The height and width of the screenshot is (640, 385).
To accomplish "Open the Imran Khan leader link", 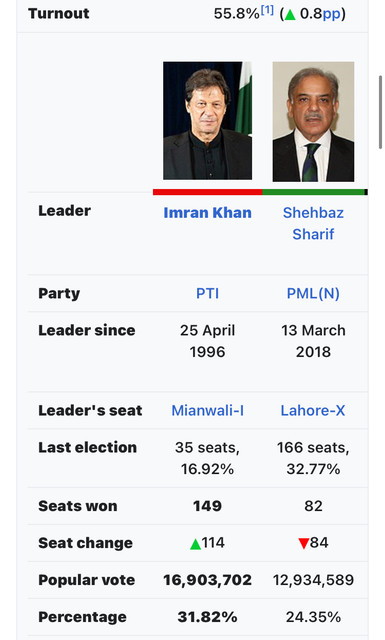I will [x=207, y=213].
